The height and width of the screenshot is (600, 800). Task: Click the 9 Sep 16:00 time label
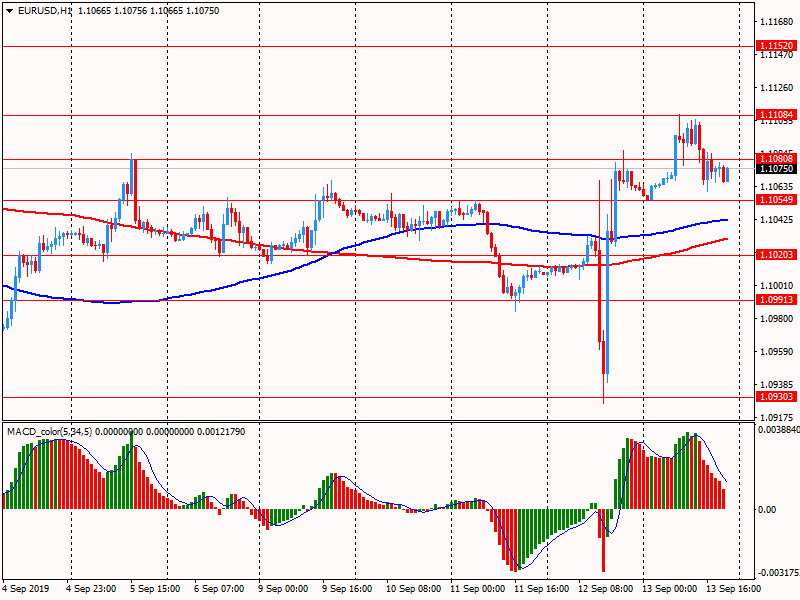tap(347, 589)
